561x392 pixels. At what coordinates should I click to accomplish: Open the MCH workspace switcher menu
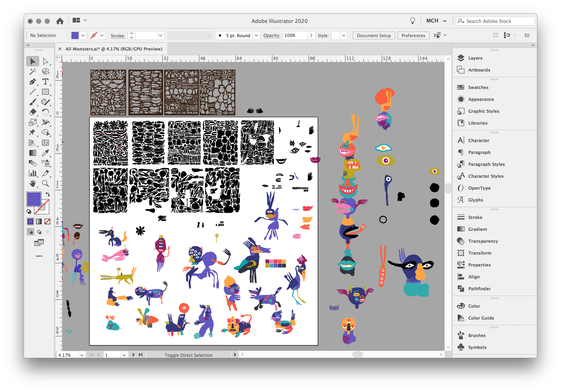[436, 21]
